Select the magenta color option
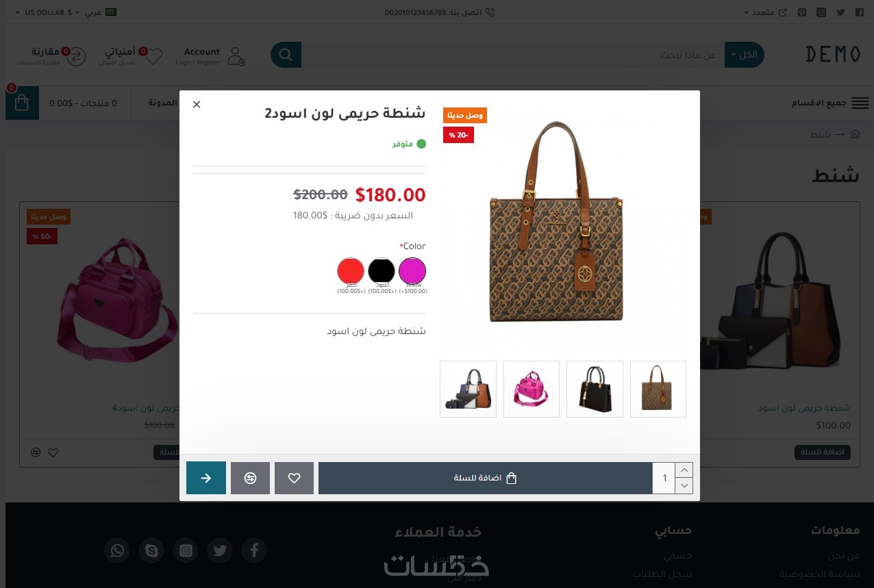874x588 pixels. (412, 271)
